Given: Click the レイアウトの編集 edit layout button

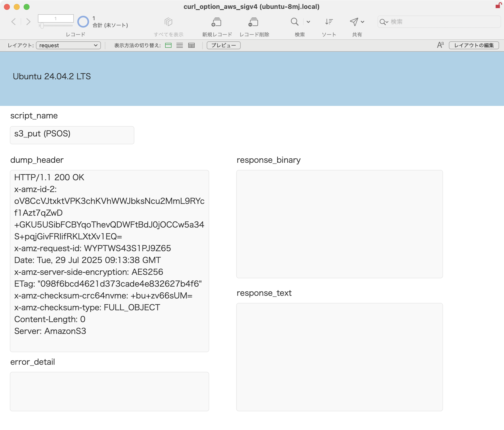Looking at the screenshot, I should 474,45.
